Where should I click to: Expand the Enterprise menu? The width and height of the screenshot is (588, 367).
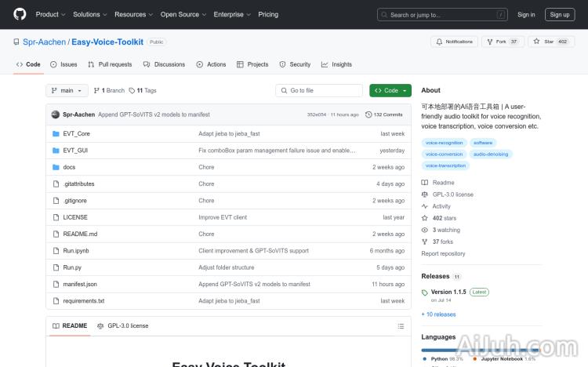click(232, 14)
